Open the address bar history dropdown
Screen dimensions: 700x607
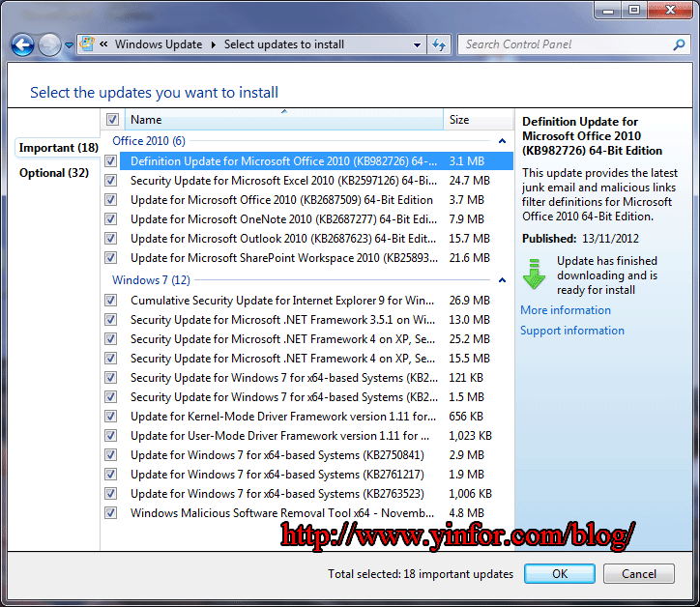pos(417,44)
